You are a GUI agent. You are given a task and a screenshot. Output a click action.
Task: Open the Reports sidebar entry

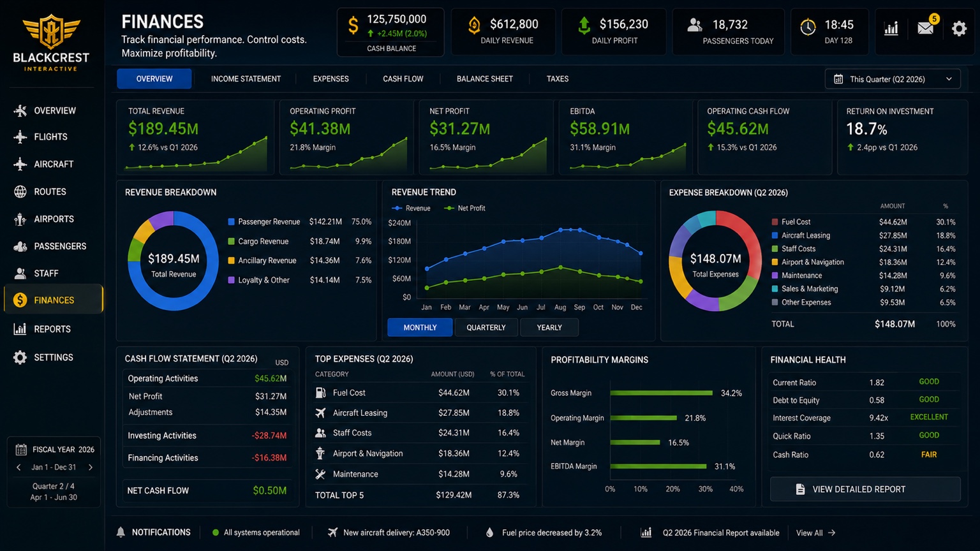(51, 329)
